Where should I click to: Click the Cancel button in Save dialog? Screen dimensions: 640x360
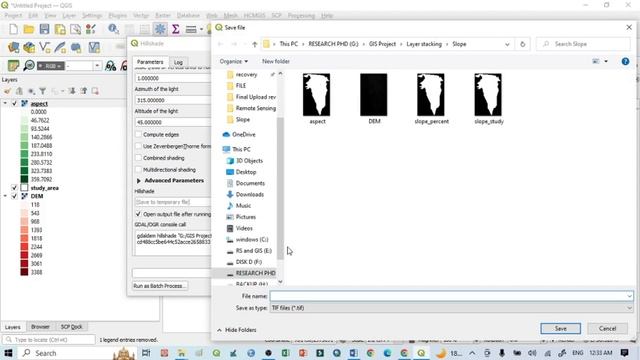pyautogui.click(x=607, y=329)
